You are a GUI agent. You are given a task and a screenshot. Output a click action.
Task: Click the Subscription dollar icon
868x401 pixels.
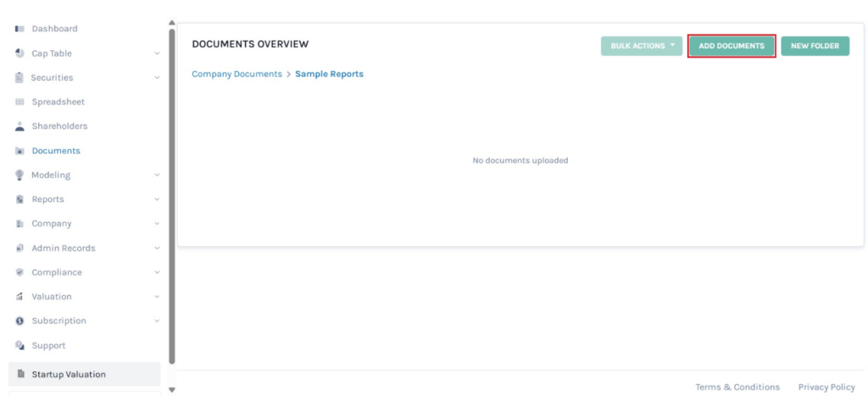pyautogui.click(x=19, y=321)
